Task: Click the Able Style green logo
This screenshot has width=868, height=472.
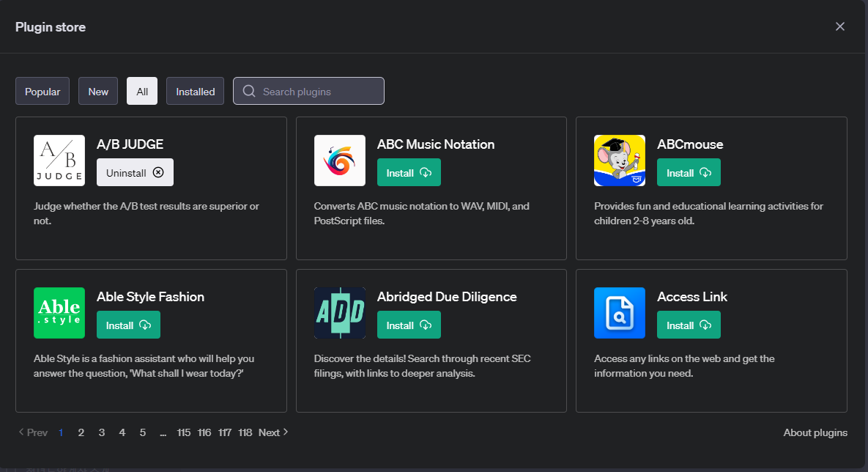Action: pos(59,313)
